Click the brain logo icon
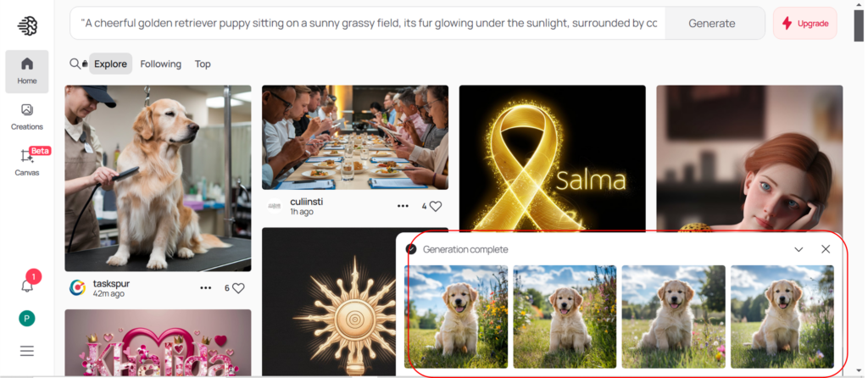The image size is (868, 378). click(27, 25)
